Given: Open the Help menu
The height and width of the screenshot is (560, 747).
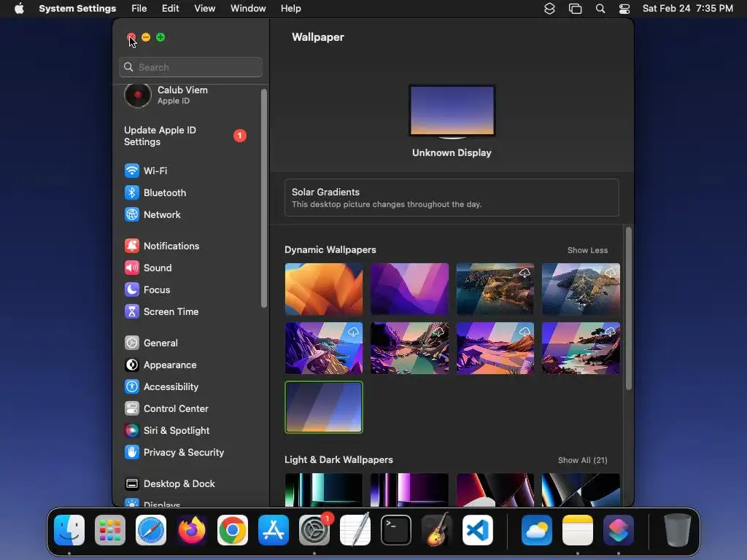Looking at the screenshot, I should click(x=290, y=9).
